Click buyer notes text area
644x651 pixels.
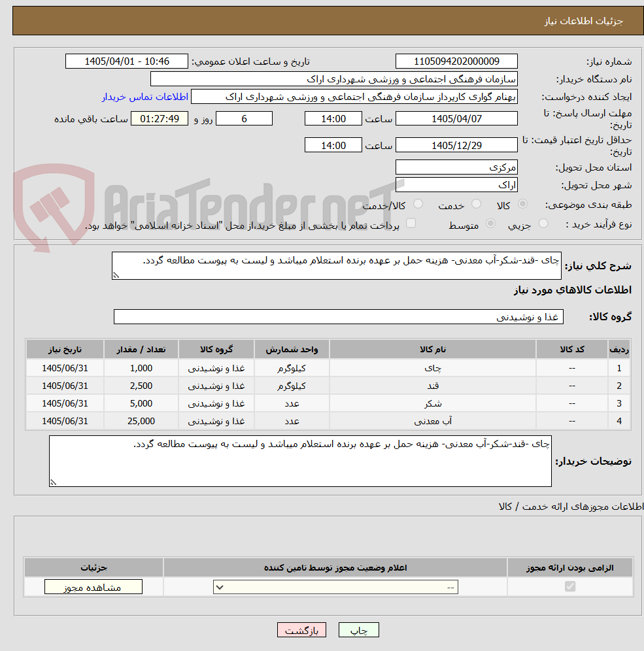pyautogui.click(x=300, y=461)
